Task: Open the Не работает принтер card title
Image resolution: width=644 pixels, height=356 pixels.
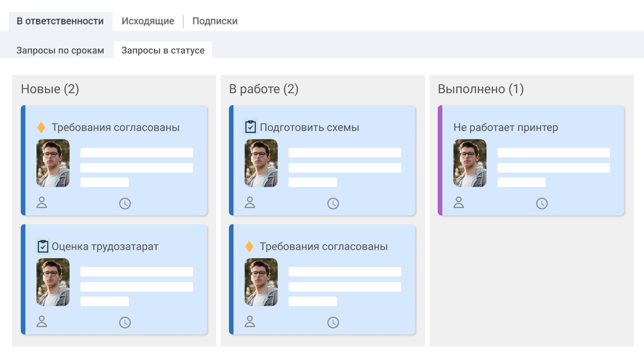Action: click(x=506, y=127)
